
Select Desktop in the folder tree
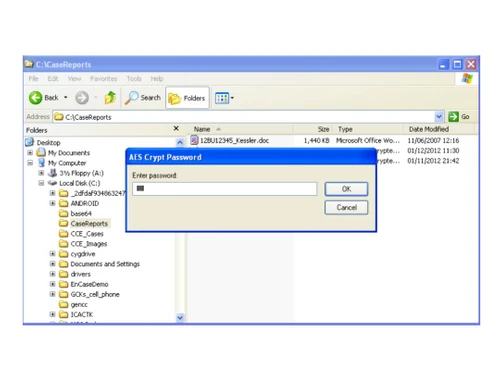pos(49,143)
